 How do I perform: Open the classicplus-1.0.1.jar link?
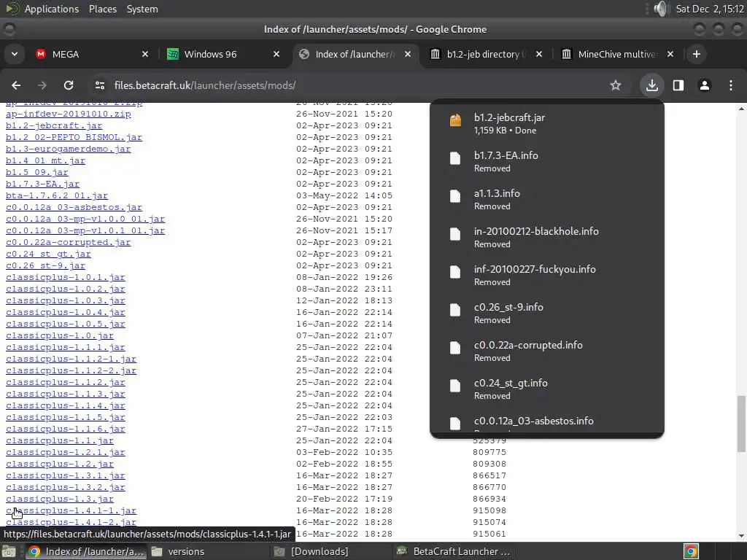[x=65, y=277]
